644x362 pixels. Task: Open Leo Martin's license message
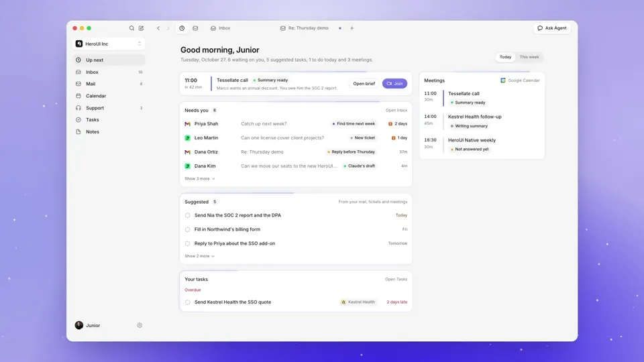click(x=296, y=138)
